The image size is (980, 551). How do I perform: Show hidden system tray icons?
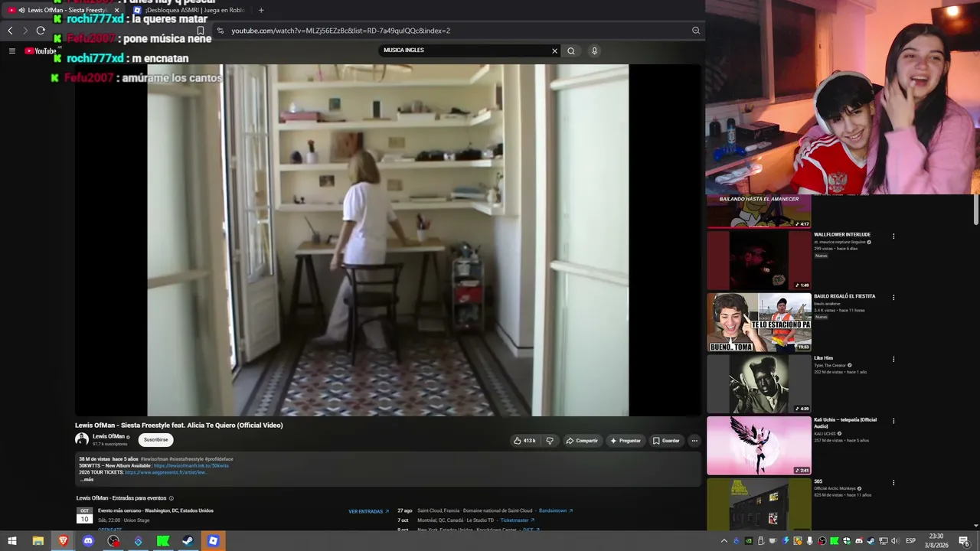point(724,541)
